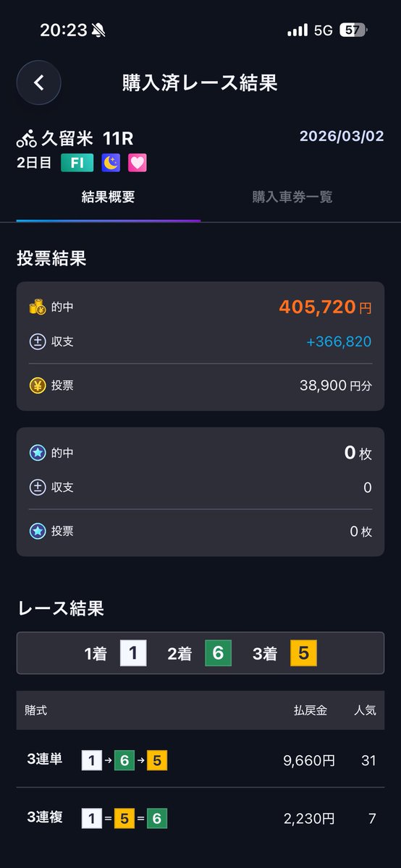401x868 pixels.
Task: Select the FI grade badge
Action: click(77, 163)
